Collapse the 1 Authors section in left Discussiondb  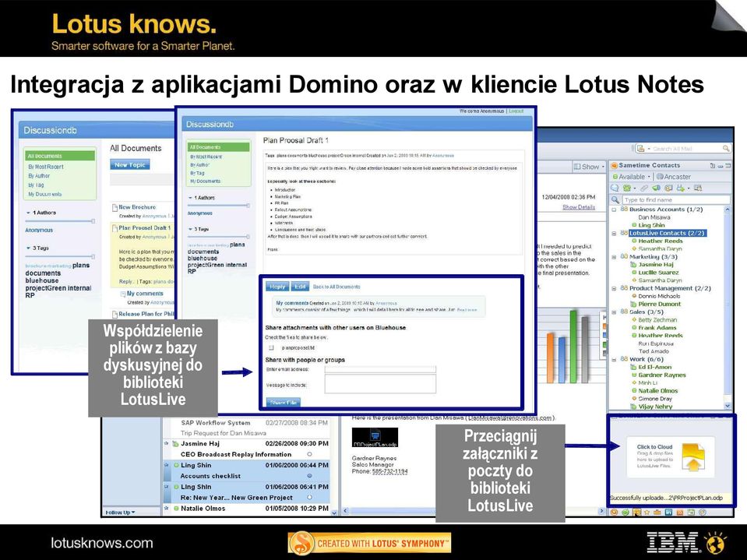coord(29,213)
